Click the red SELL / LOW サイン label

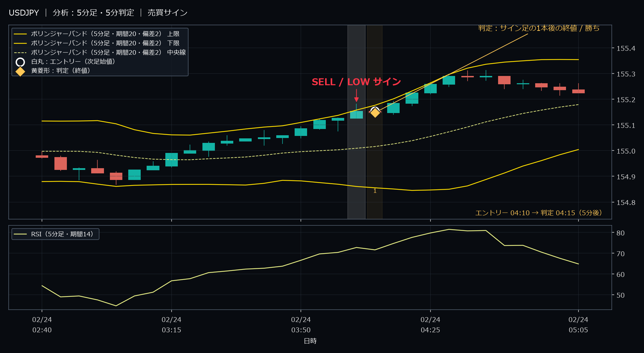coord(356,82)
